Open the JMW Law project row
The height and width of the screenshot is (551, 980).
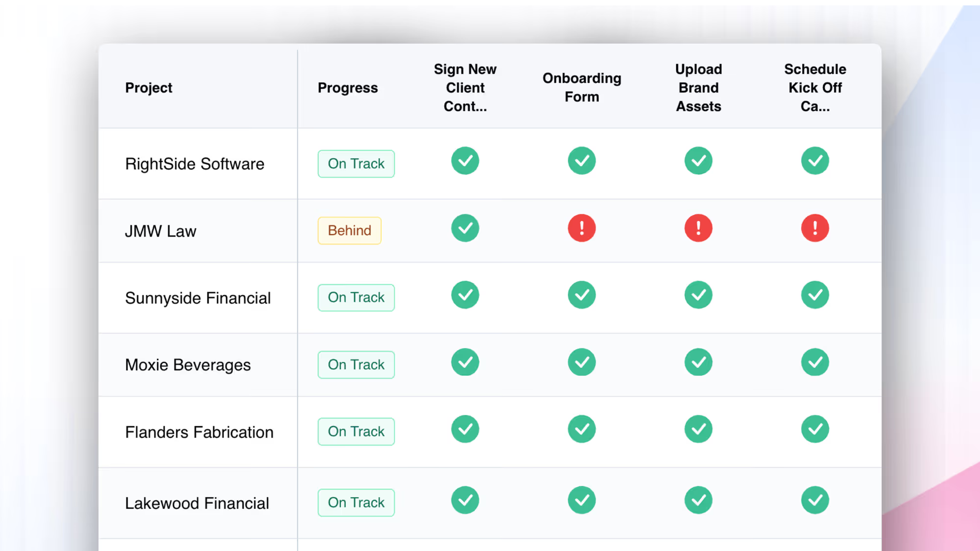(x=490, y=231)
